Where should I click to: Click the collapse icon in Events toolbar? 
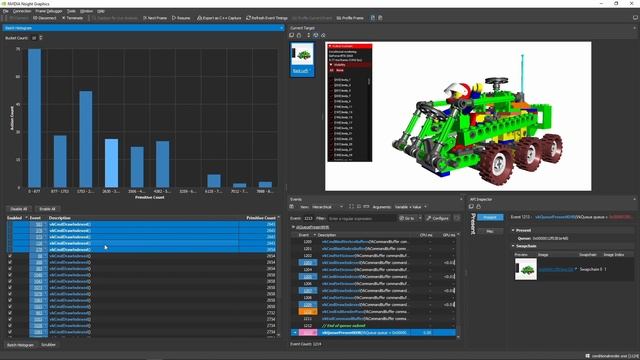coord(359,207)
